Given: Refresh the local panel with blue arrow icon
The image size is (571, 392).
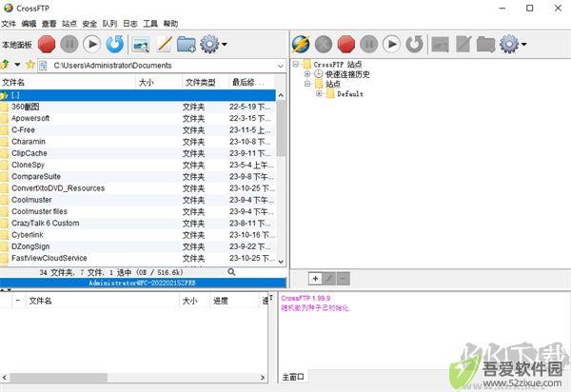Looking at the screenshot, I should (x=115, y=44).
